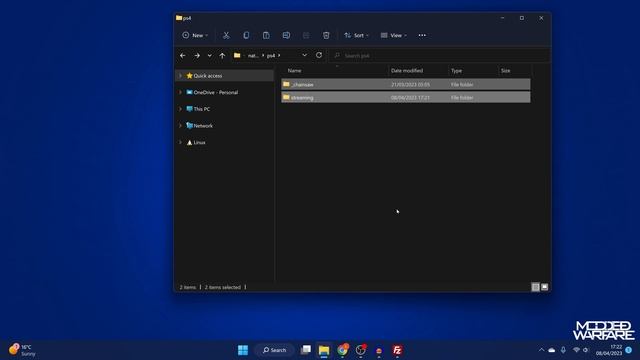Expand the address bar history dropdown
The width and height of the screenshot is (640, 360).
coord(304,56)
